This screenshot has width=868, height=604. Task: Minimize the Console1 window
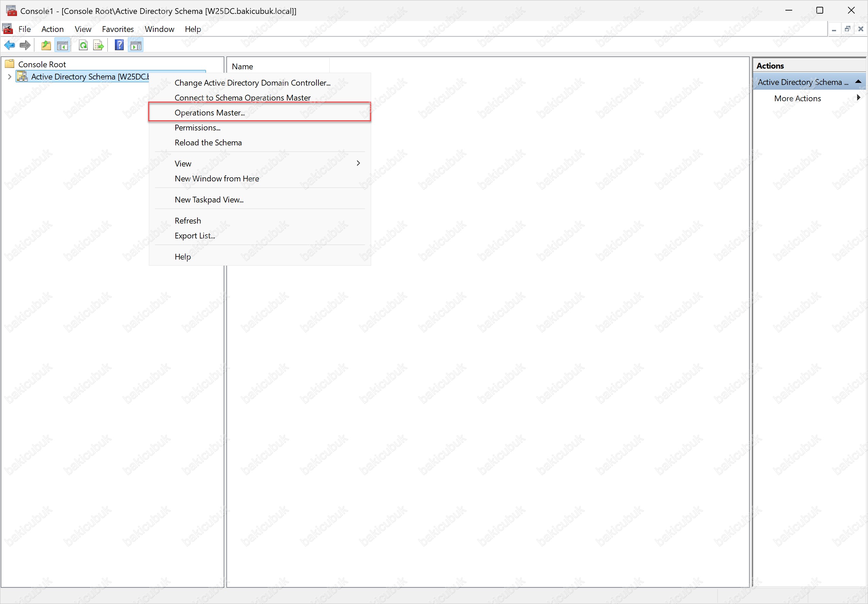[x=788, y=10]
